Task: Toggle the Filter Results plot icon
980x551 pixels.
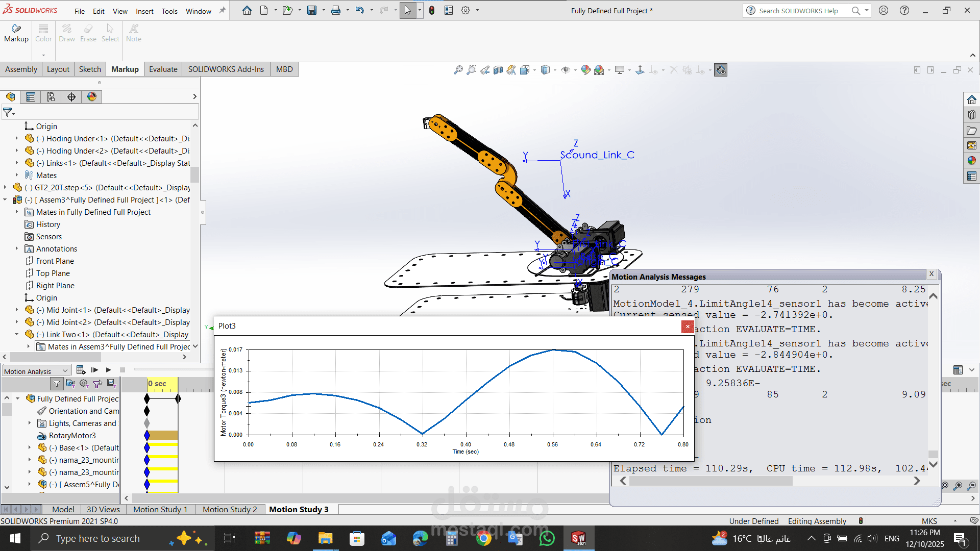Action: (x=111, y=384)
